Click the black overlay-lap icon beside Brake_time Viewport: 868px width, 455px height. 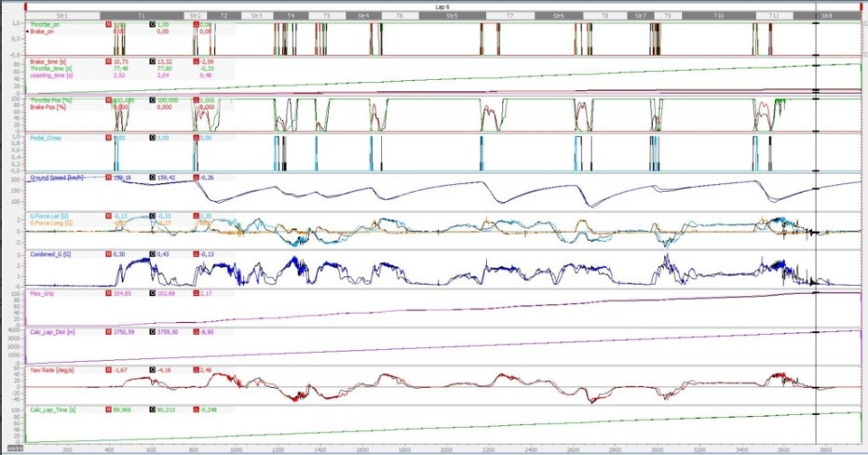(x=153, y=61)
